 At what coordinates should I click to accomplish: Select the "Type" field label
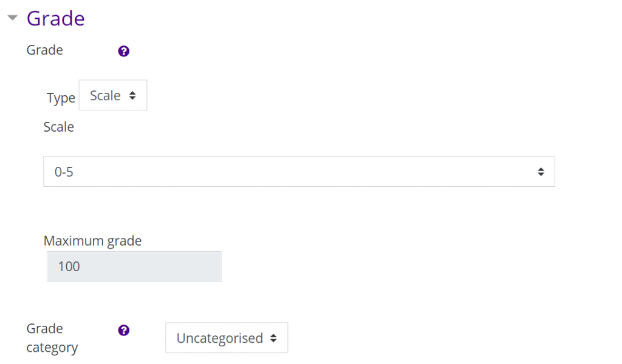click(61, 98)
